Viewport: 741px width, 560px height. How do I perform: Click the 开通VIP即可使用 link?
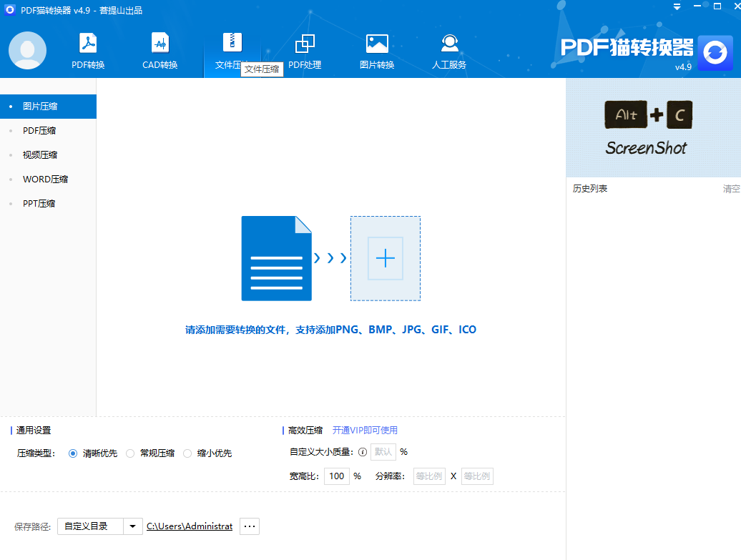[x=365, y=430]
